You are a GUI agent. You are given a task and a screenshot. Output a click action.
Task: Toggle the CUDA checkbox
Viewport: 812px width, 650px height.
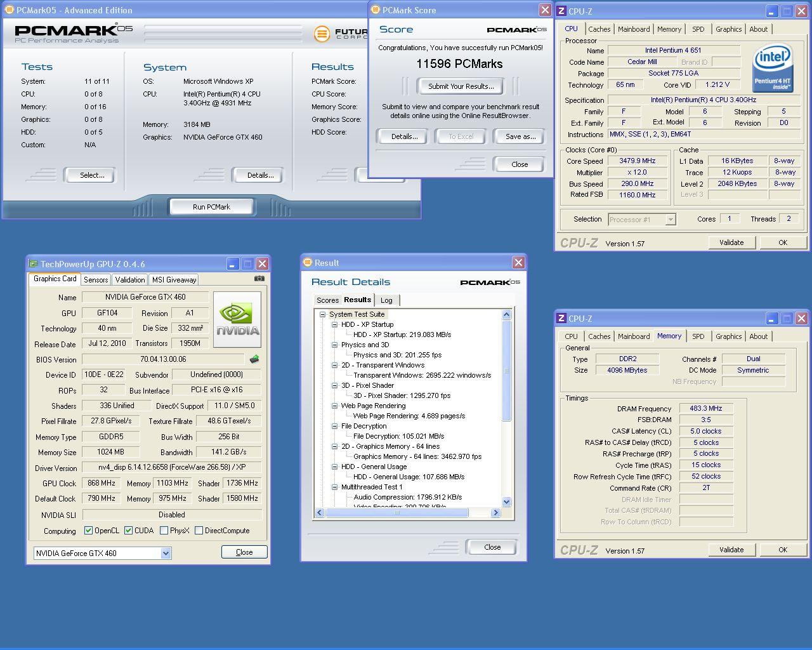tap(128, 531)
